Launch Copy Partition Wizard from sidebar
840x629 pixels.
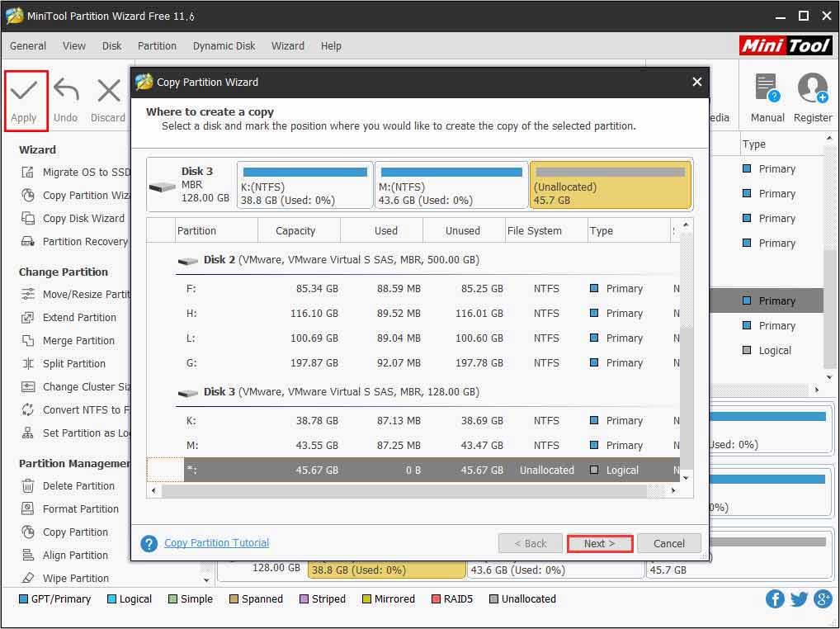[x=76, y=195]
